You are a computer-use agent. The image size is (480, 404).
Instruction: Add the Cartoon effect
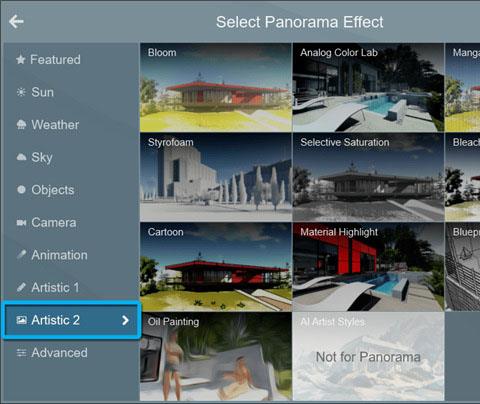click(x=216, y=267)
